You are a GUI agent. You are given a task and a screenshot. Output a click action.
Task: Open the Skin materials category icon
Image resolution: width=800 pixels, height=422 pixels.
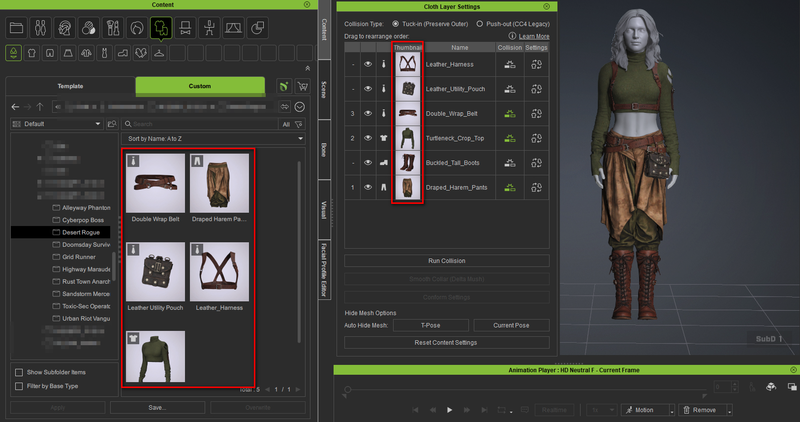click(89, 28)
